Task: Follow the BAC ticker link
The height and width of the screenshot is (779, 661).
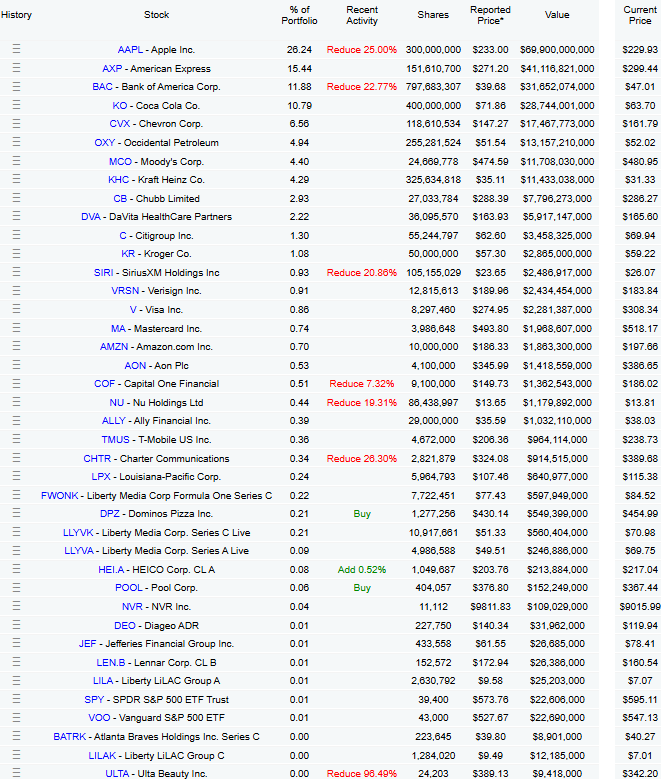Action: click(102, 86)
